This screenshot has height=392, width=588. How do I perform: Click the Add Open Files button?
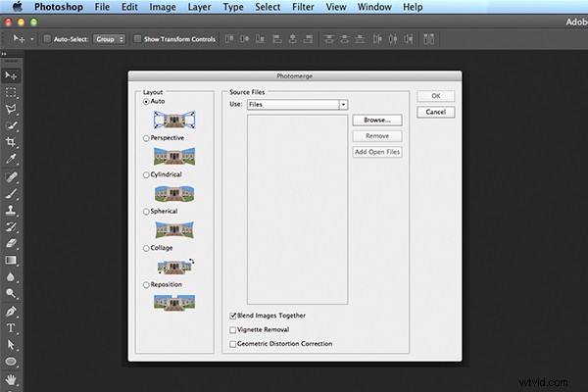pos(377,152)
